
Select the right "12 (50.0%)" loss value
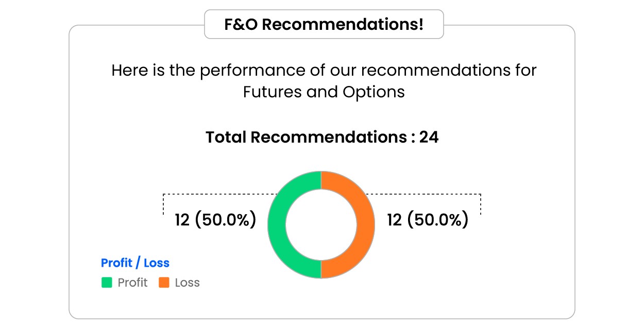[x=428, y=220]
